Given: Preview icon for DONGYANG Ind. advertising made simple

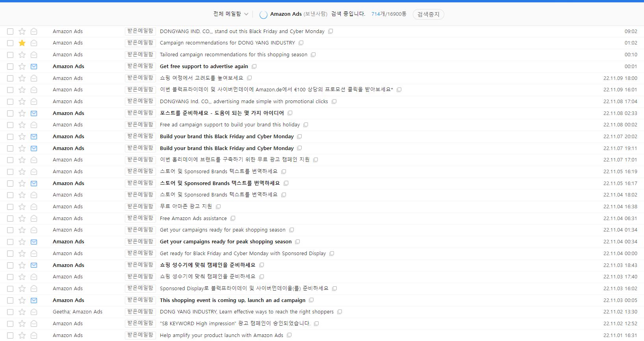Looking at the screenshot, I should [x=334, y=102].
